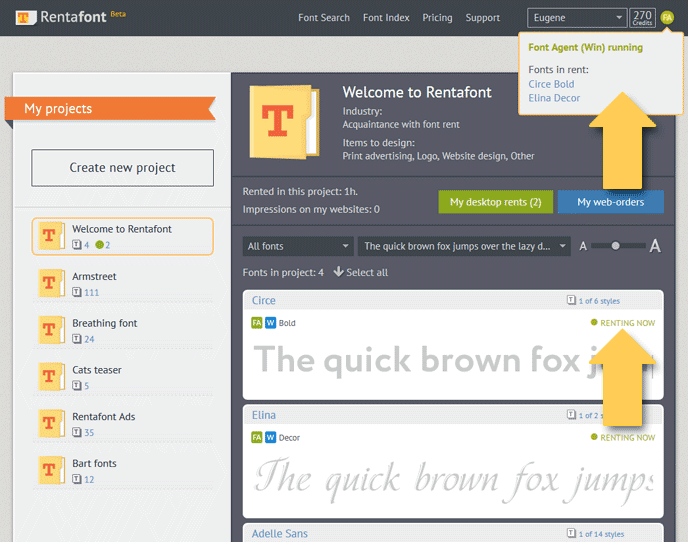
Task: Click the Rentafont logo icon
Action: [x=25, y=18]
